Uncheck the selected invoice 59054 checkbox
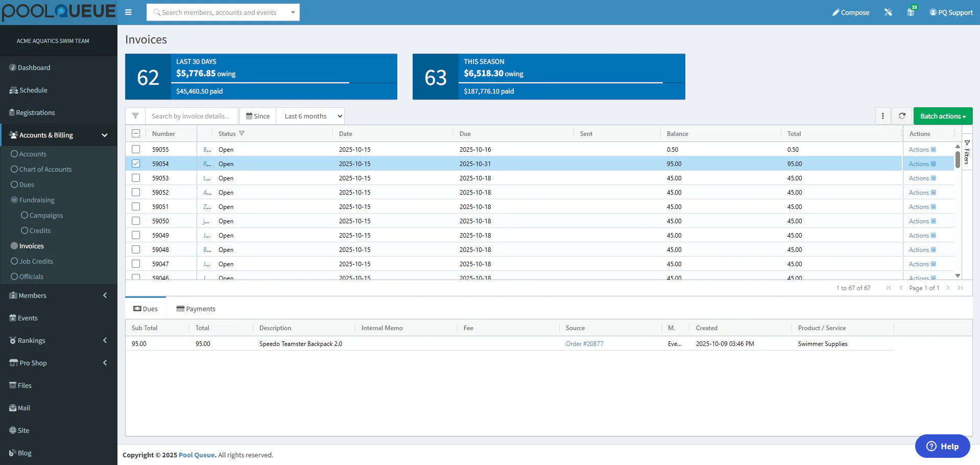This screenshot has width=980, height=465. (136, 164)
